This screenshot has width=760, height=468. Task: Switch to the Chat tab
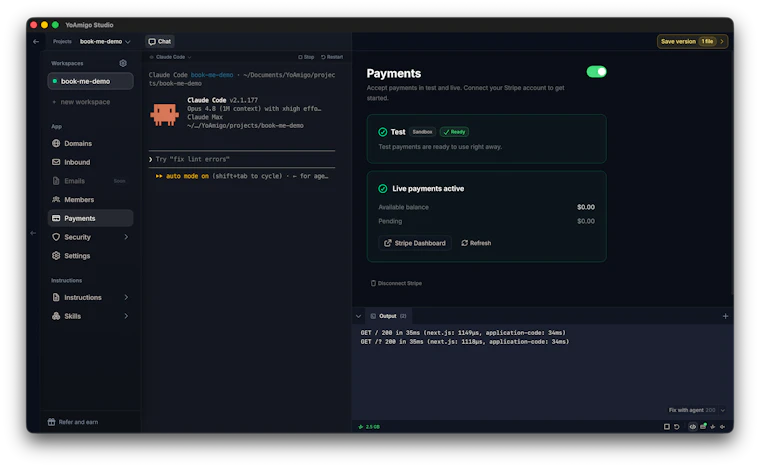point(159,42)
